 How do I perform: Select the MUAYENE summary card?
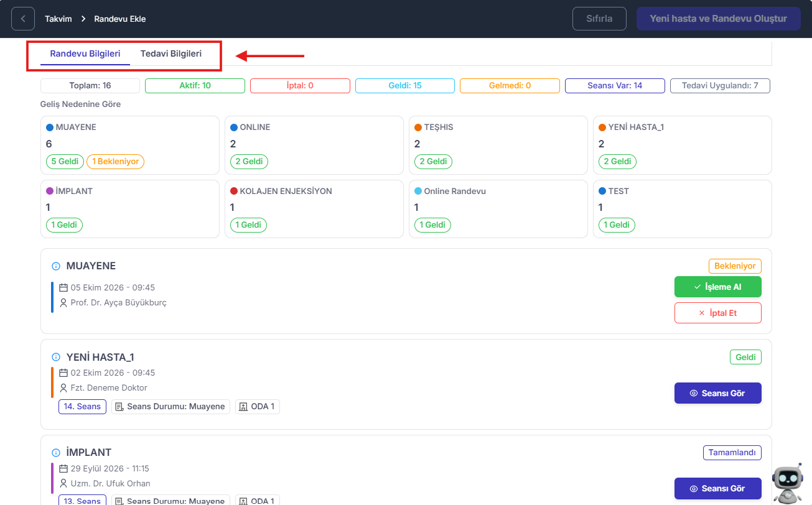click(x=130, y=145)
